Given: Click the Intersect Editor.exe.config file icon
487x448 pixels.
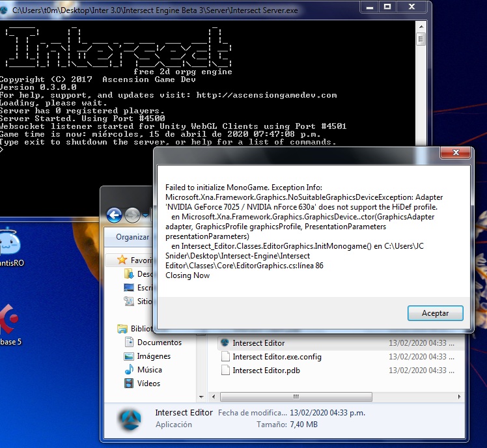Looking at the screenshot, I should point(225,356).
